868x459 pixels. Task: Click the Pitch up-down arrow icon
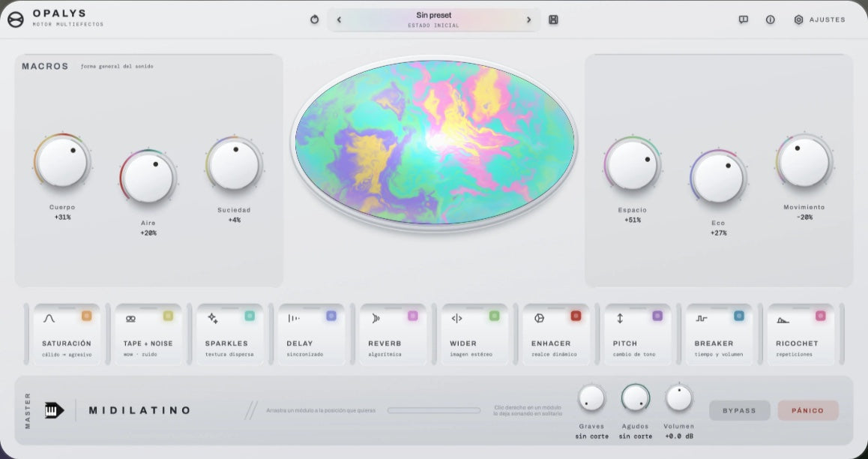620,318
